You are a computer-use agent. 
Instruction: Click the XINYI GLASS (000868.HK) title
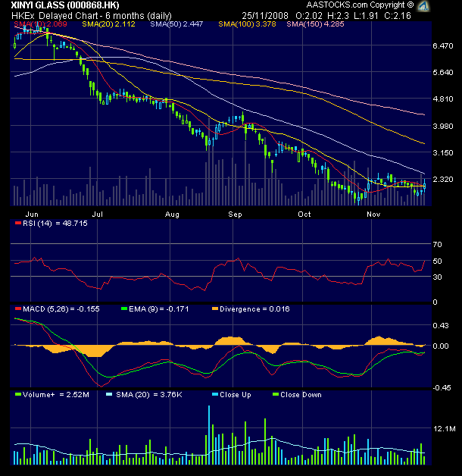65,5
